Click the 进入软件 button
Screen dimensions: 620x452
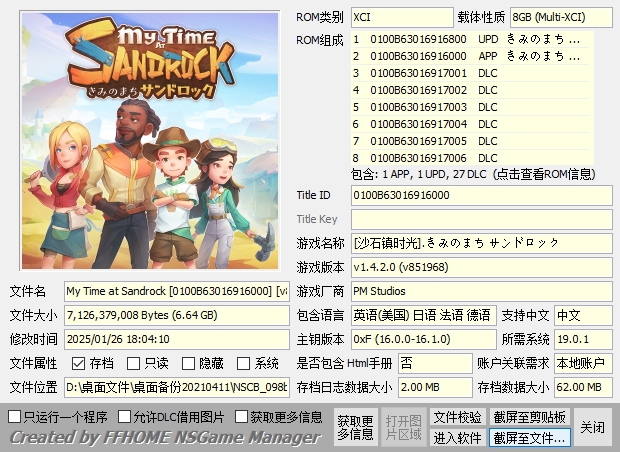457,437
